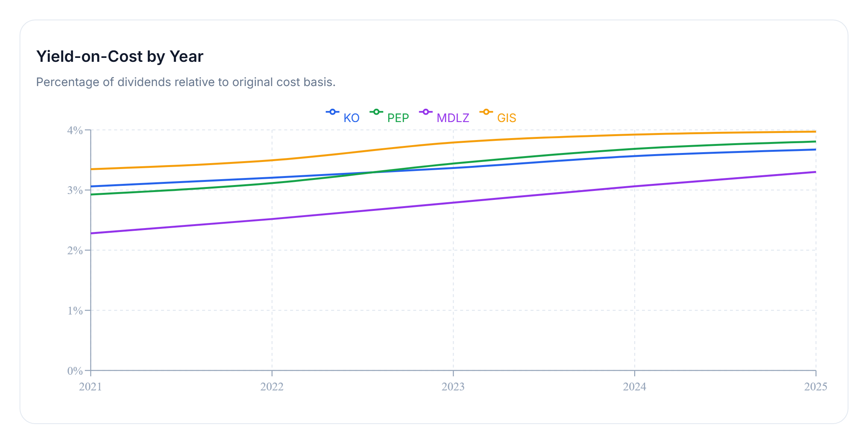Click the purple MDLZ line at 2022
The height and width of the screenshot is (444, 868).
(x=272, y=219)
